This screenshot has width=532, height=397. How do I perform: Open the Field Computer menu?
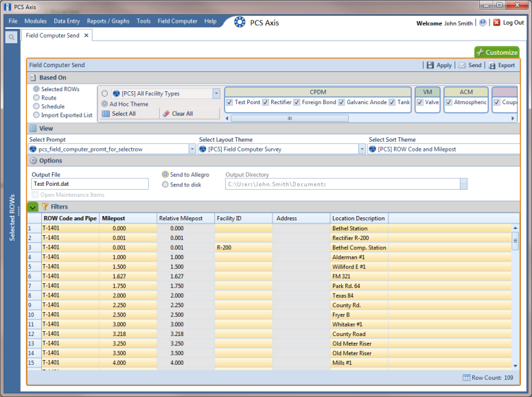177,21
